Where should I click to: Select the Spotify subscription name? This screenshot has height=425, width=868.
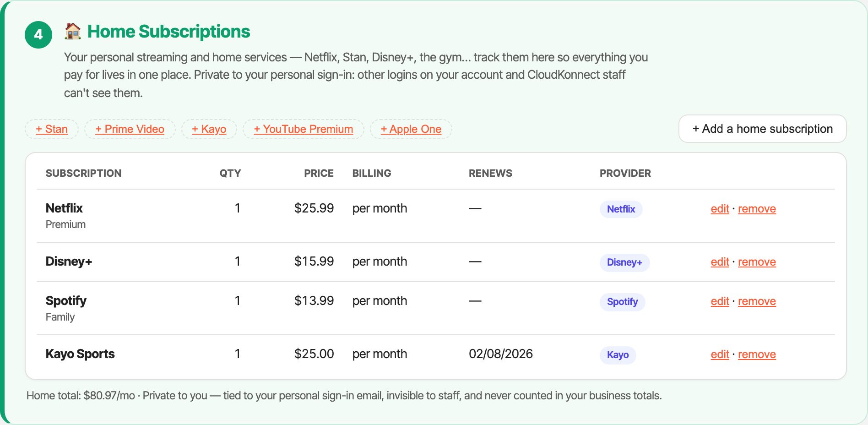(x=66, y=301)
